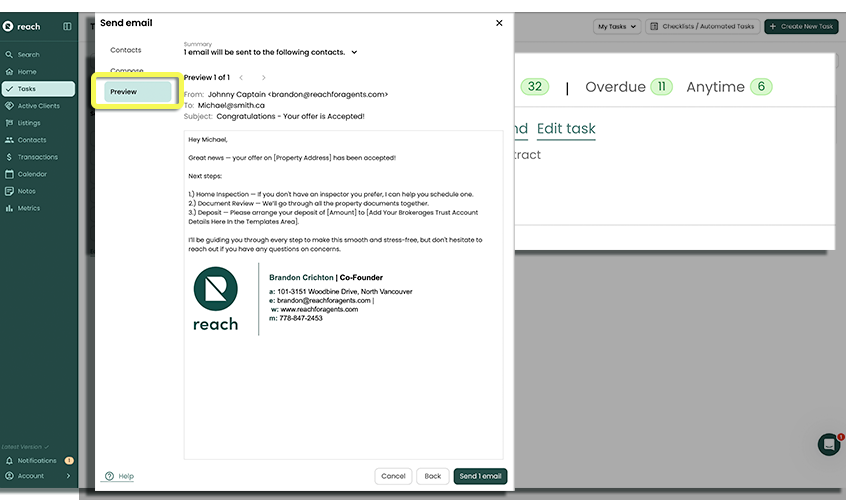
Task: Collapse the sidebar panel toggle
Action: click(67, 26)
